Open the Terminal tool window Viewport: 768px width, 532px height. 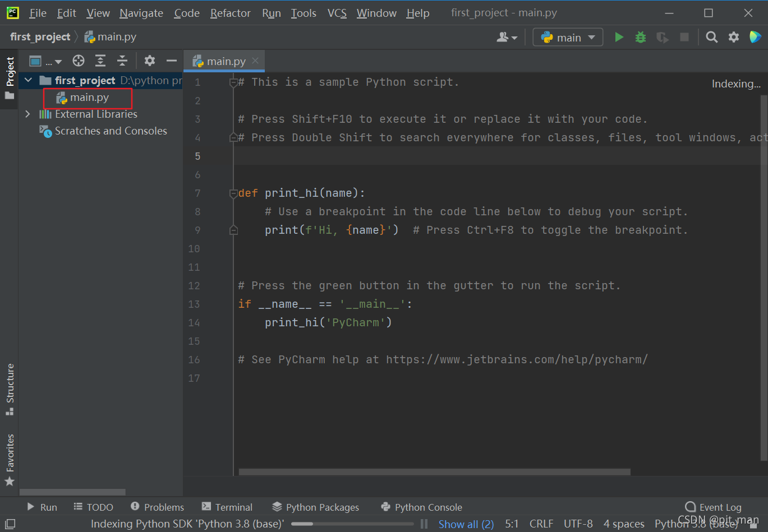(227, 507)
